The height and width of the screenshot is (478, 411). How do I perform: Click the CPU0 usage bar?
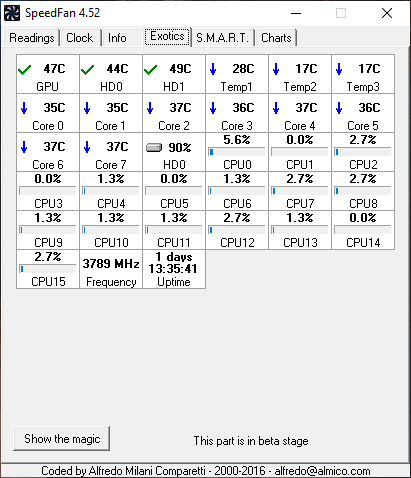point(237,152)
